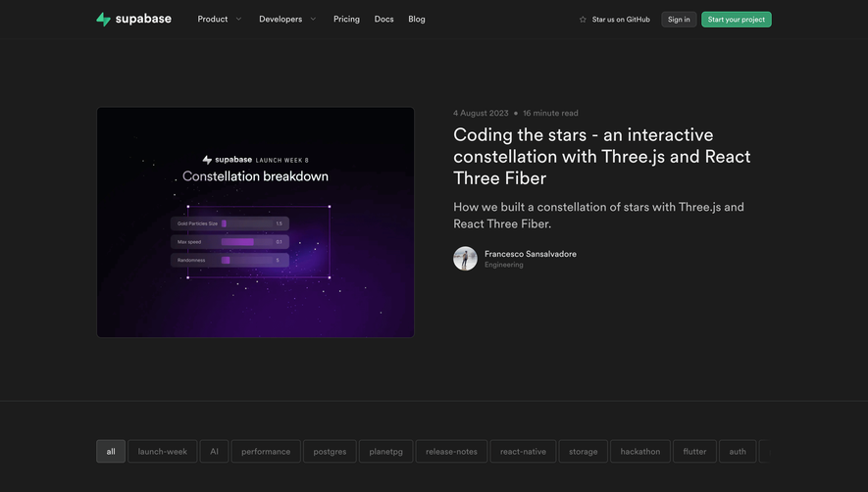Click the 4 August 2023 date

(x=481, y=113)
